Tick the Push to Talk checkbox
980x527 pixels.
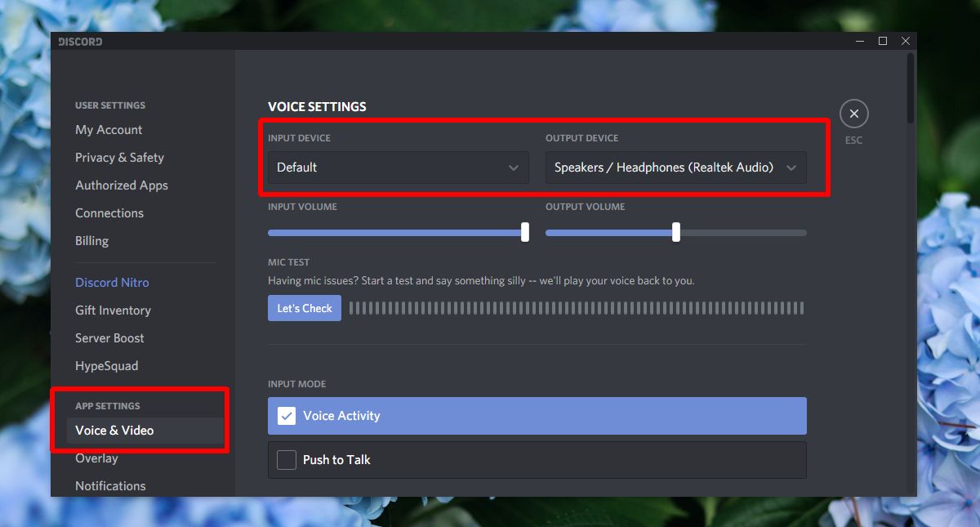[287, 460]
